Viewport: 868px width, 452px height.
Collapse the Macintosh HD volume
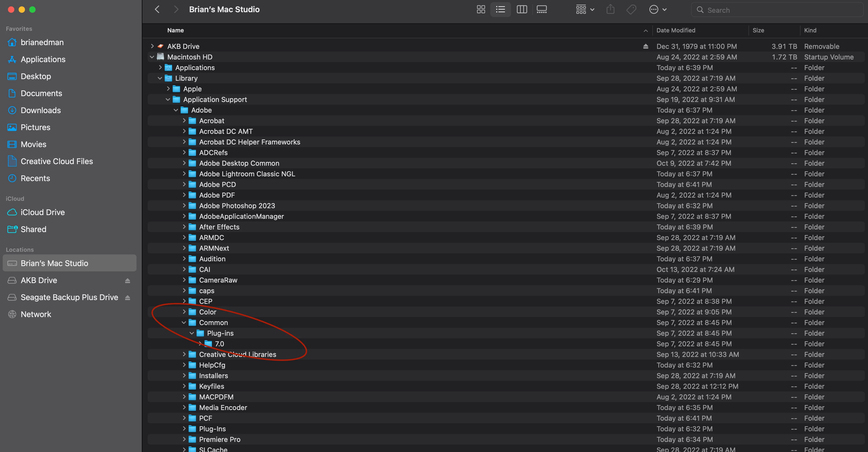tap(152, 57)
